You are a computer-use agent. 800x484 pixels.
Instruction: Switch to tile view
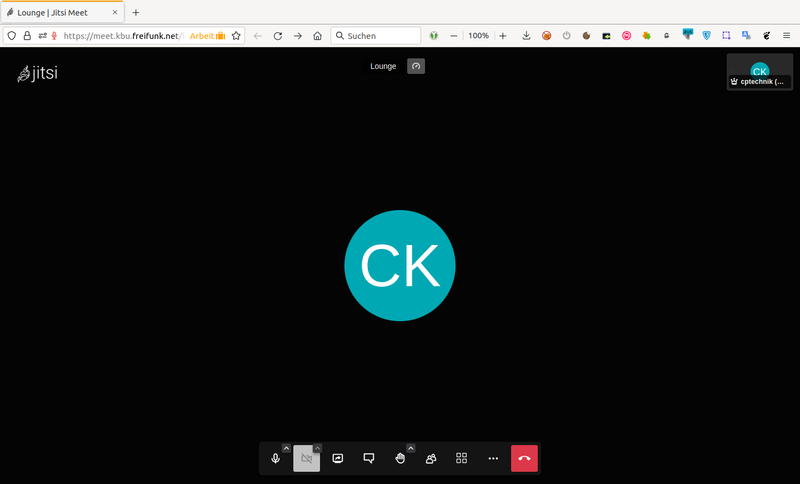(462, 458)
